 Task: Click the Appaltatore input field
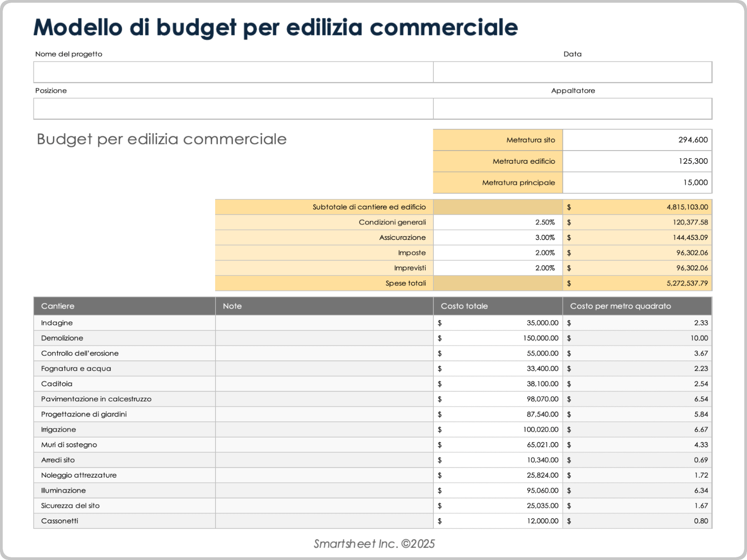572,108
